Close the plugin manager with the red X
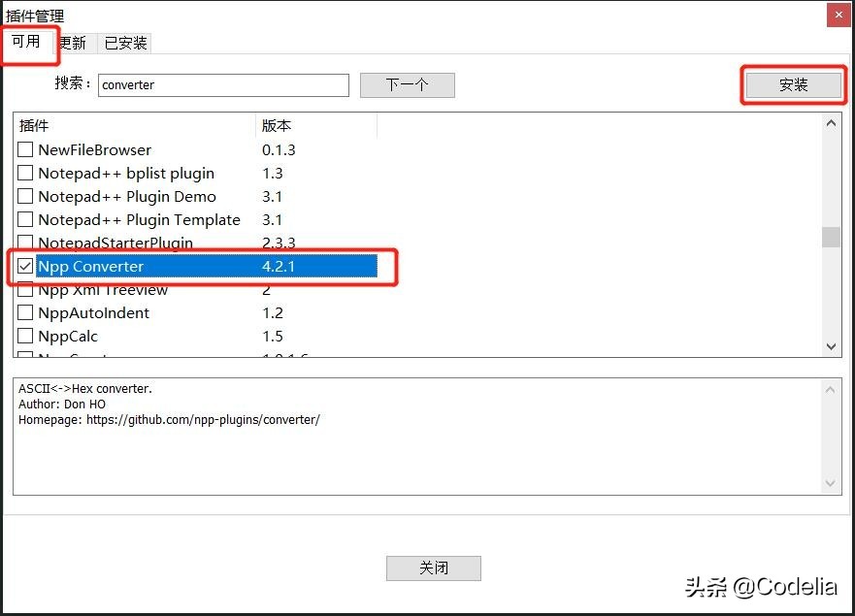 (x=839, y=15)
